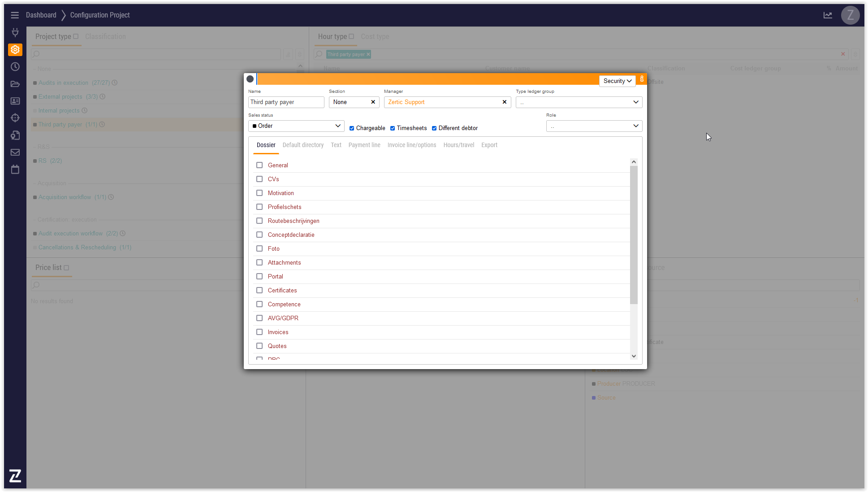
Task: Open the calendar icon in sidebar
Action: [15, 170]
